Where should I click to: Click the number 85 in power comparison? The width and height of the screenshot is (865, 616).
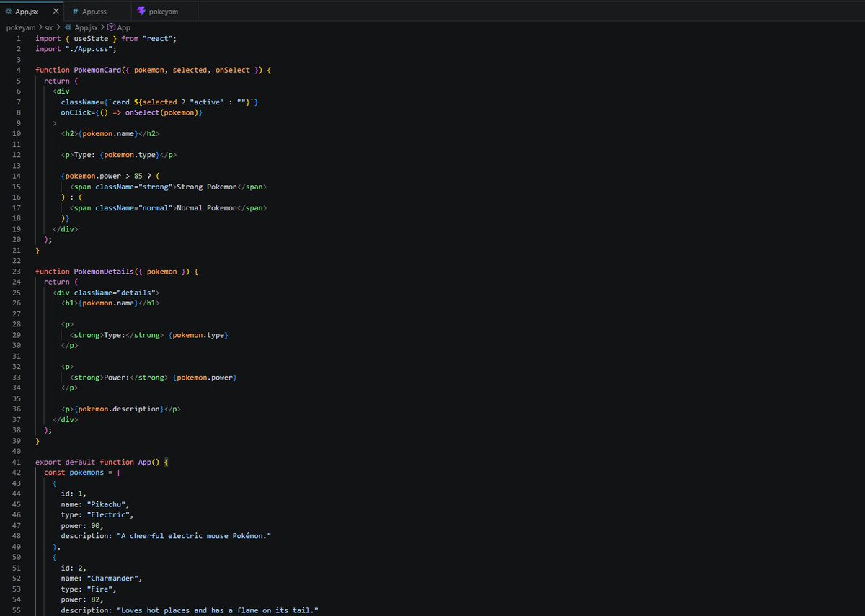pyautogui.click(x=138, y=177)
